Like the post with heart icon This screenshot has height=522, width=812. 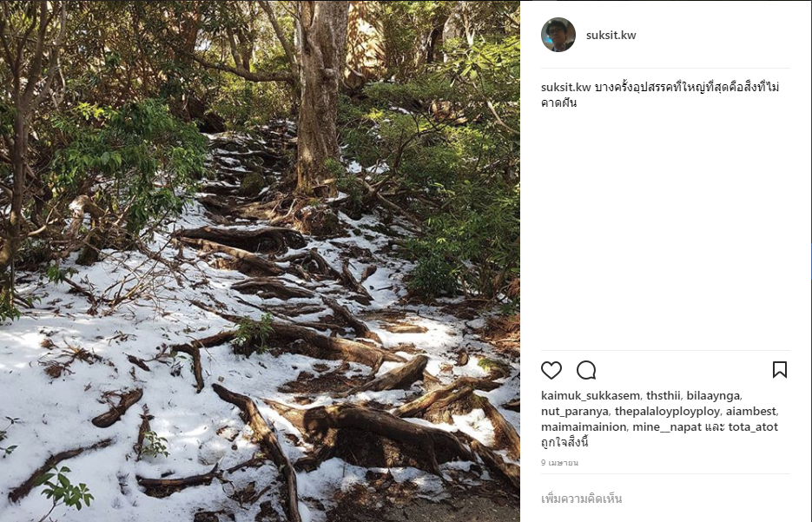coord(551,370)
